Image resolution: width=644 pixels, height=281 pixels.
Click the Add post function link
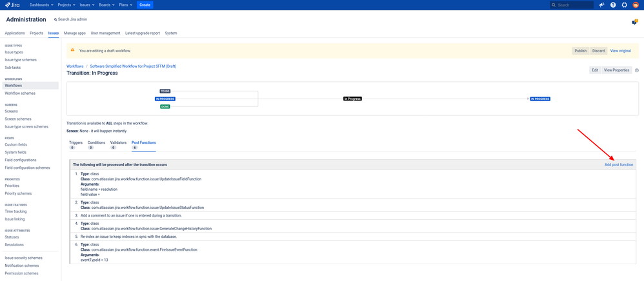[x=619, y=164]
